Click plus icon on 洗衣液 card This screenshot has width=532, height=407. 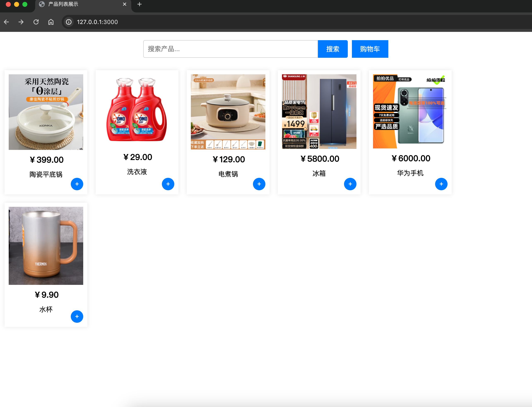coord(168,184)
